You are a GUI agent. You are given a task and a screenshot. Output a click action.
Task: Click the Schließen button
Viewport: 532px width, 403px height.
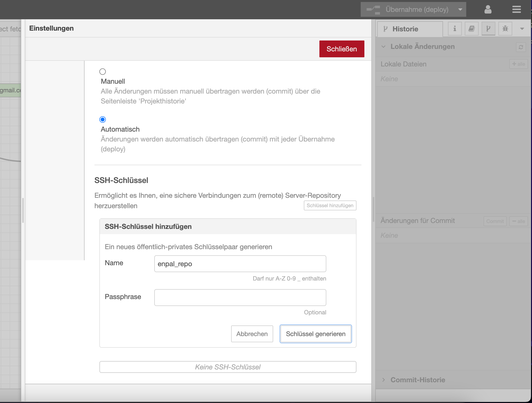tap(342, 49)
